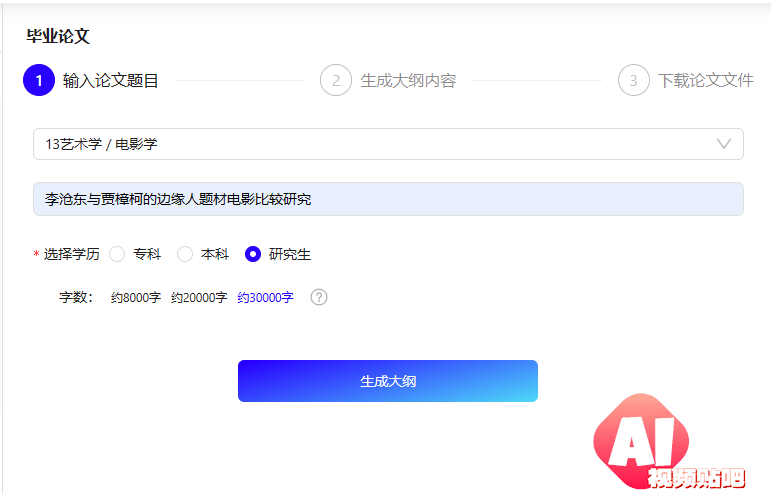Select the 专科 education radio button
771x494 pixels.
point(117,254)
